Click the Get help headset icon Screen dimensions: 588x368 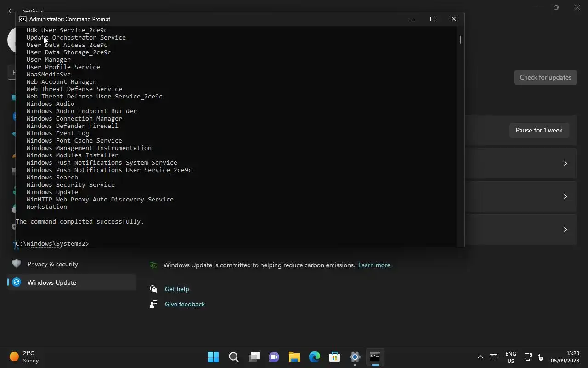[x=153, y=289]
